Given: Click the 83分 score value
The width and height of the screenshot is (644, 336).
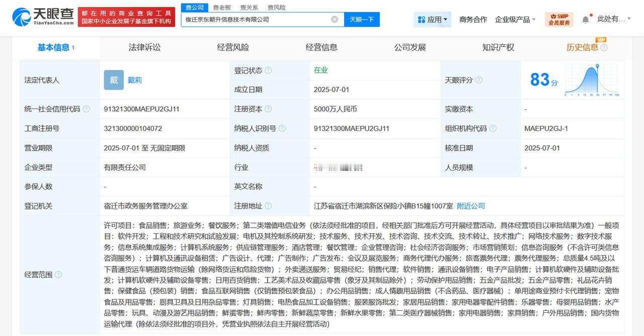Looking at the screenshot, I should point(544,80).
